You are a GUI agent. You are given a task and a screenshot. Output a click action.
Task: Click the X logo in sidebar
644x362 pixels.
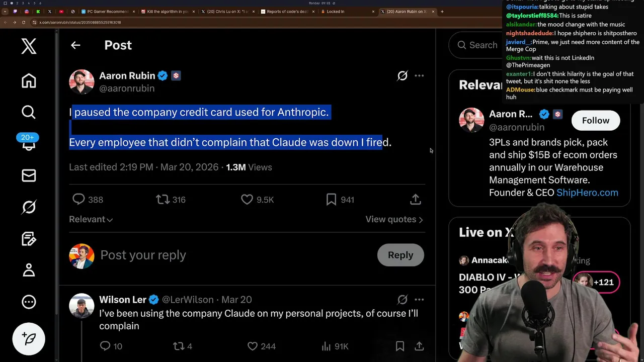29,46
